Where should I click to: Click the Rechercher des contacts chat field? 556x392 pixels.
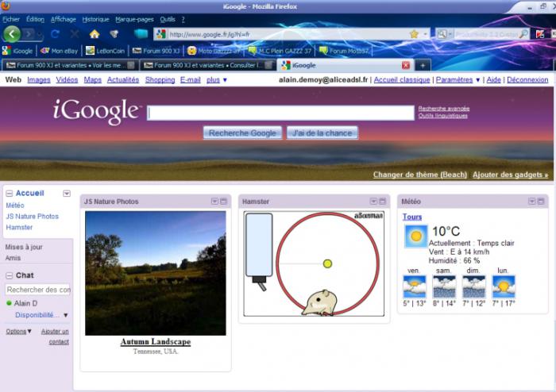pyautogui.click(x=37, y=290)
